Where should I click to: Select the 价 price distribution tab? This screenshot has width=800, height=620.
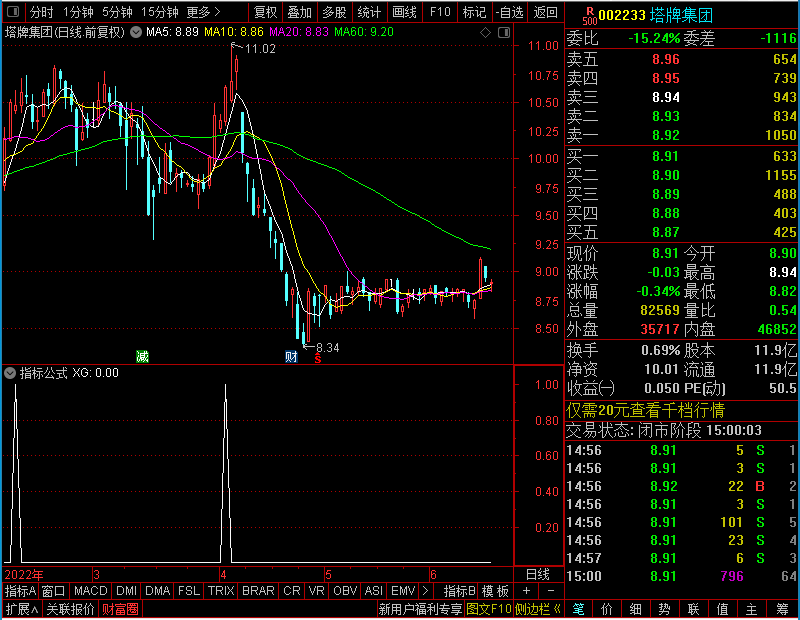(x=607, y=609)
